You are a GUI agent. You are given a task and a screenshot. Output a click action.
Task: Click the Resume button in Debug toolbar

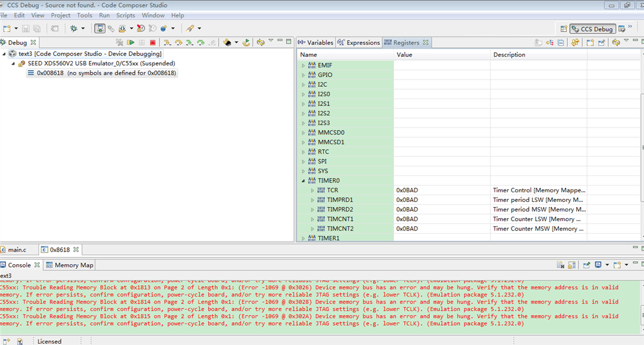pyautogui.click(x=130, y=43)
